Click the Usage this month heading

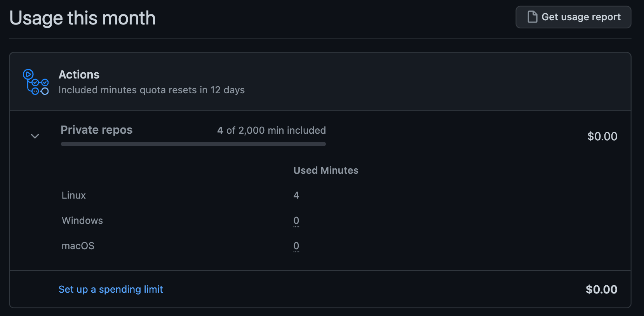pyautogui.click(x=82, y=18)
